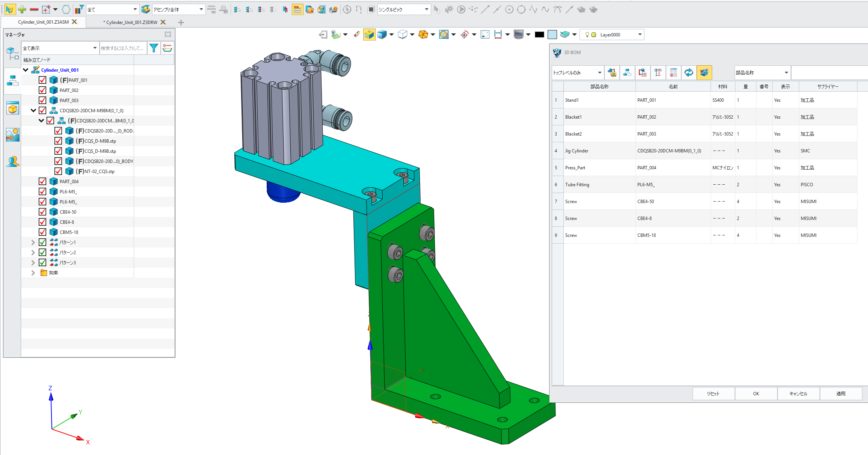Switch to the Cylinder_Unit_001.Z3DRW tab
This screenshot has height=455, width=868.
tap(131, 22)
